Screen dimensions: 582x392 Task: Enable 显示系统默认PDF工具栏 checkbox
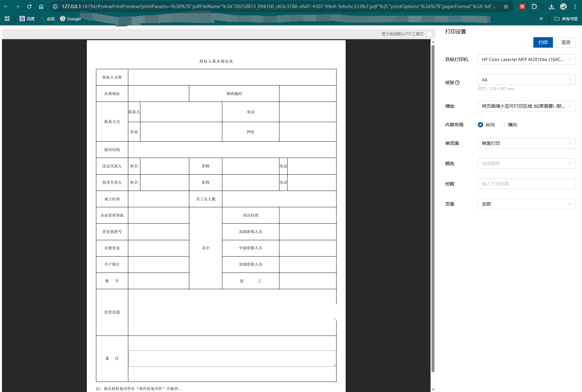pos(430,34)
